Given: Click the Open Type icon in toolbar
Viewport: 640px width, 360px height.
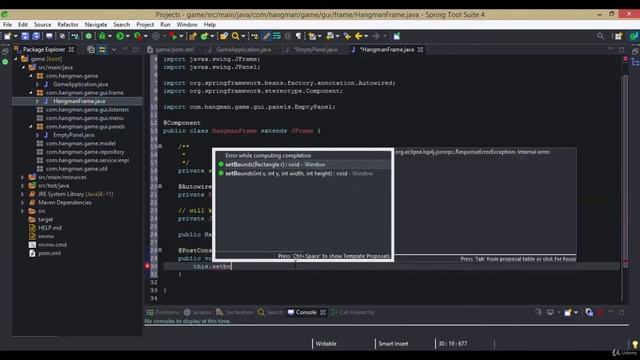Looking at the screenshot, I should click(224, 36).
